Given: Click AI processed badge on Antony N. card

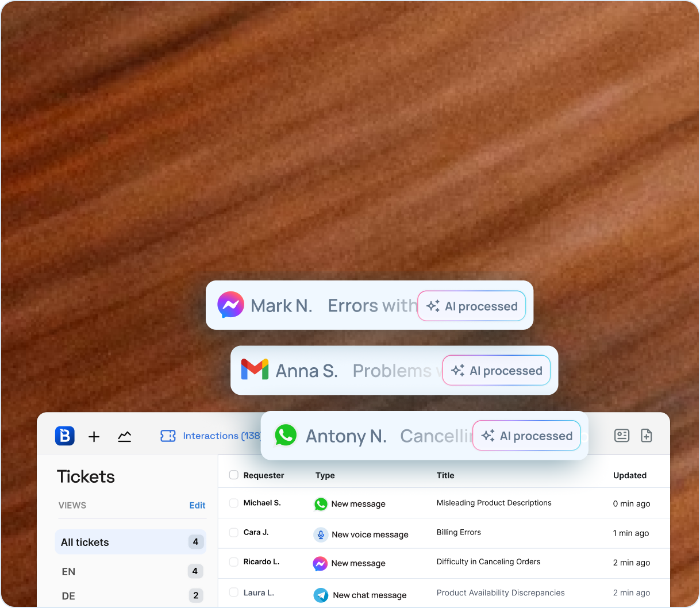Looking at the screenshot, I should [526, 436].
